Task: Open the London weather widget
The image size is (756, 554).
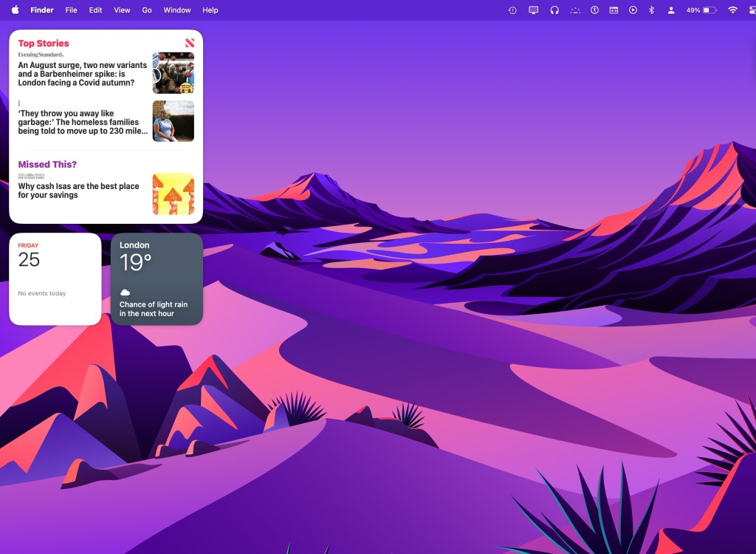Action: [x=157, y=279]
